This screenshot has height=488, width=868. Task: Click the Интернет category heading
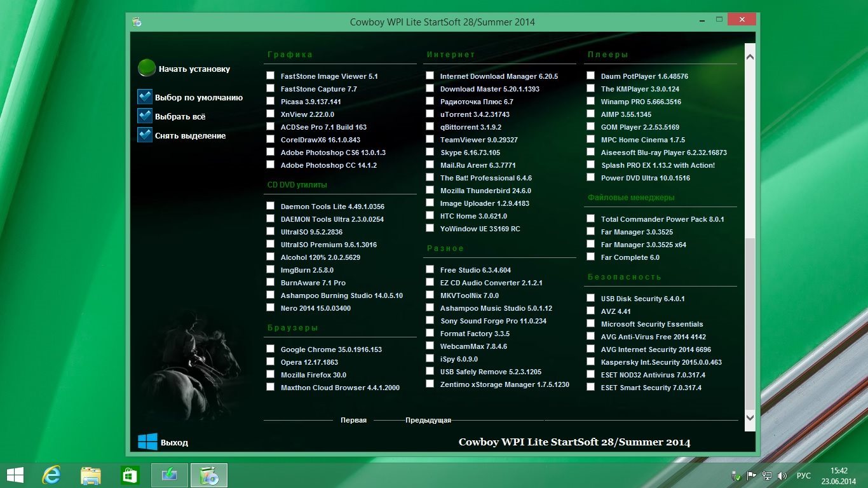pos(451,55)
